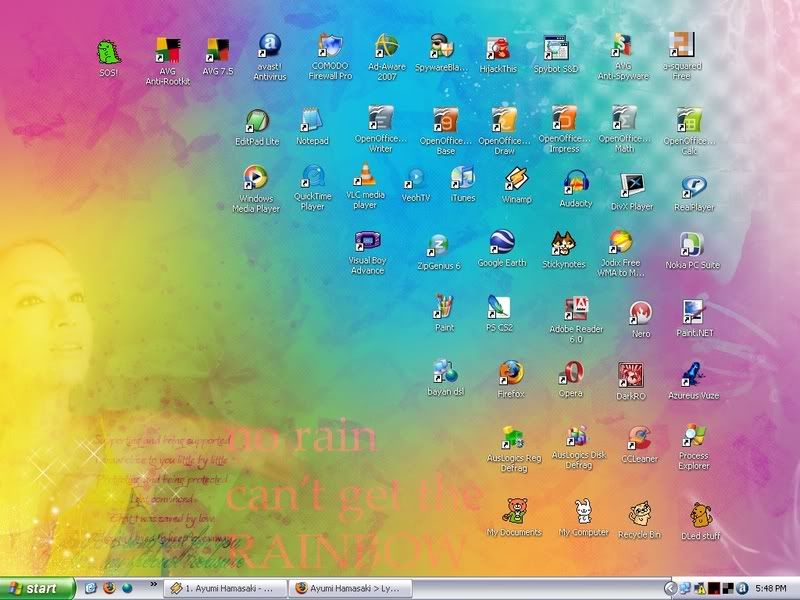Select the Audacity shortcut icon
Viewport: 800px width, 600px height.
point(575,182)
